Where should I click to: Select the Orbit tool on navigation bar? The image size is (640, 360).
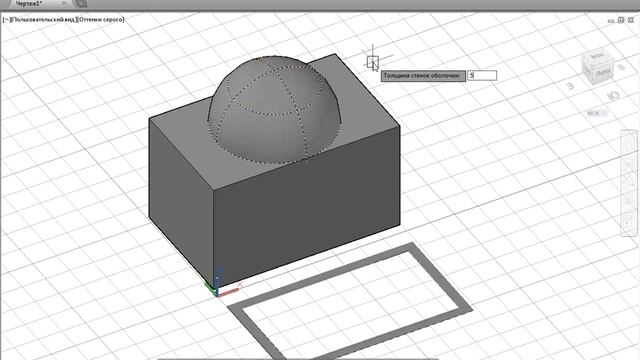pos(629,201)
